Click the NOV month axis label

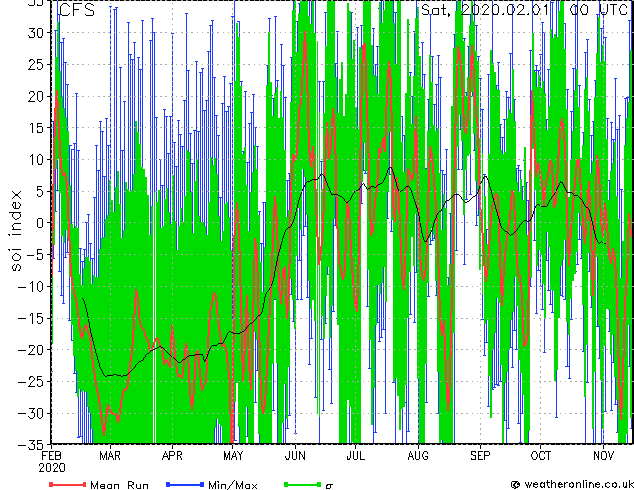click(x=603, y=456)
